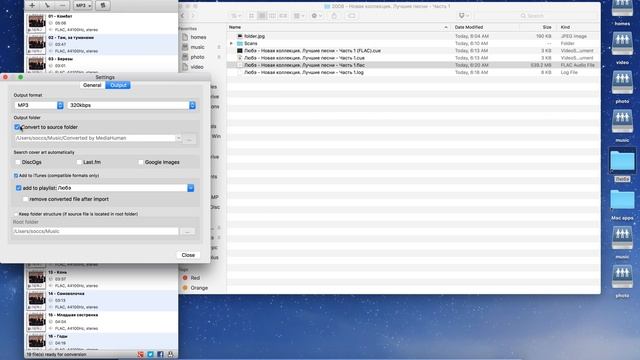Select track 03 in converter list
Image resolution: width=640 pixels, height=360 pixels.
(102, 64)
